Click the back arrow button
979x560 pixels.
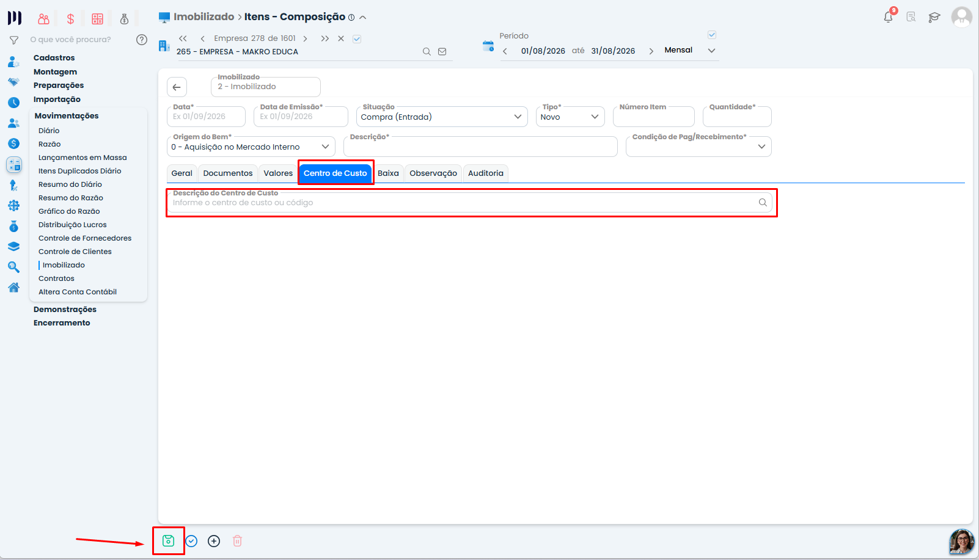[x=177, y=87]
